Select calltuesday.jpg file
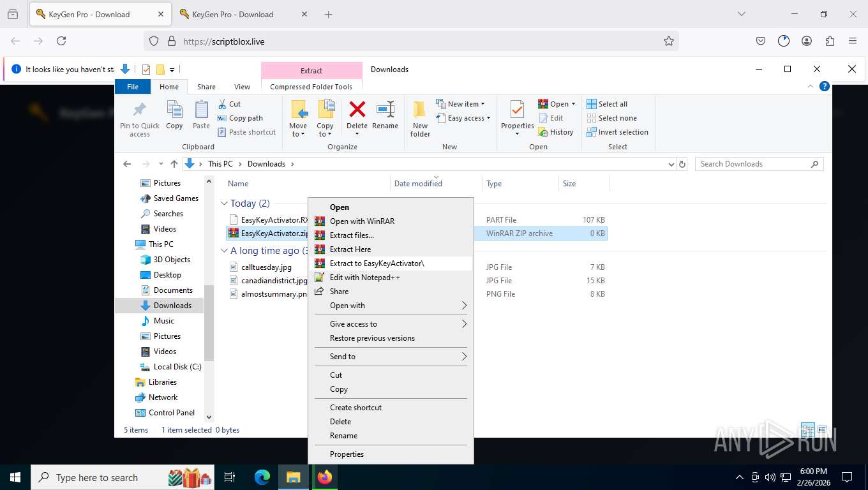Image resolution: width=868 pixels, height=490 pixels. pyautogui.click(x=266, y=267)
